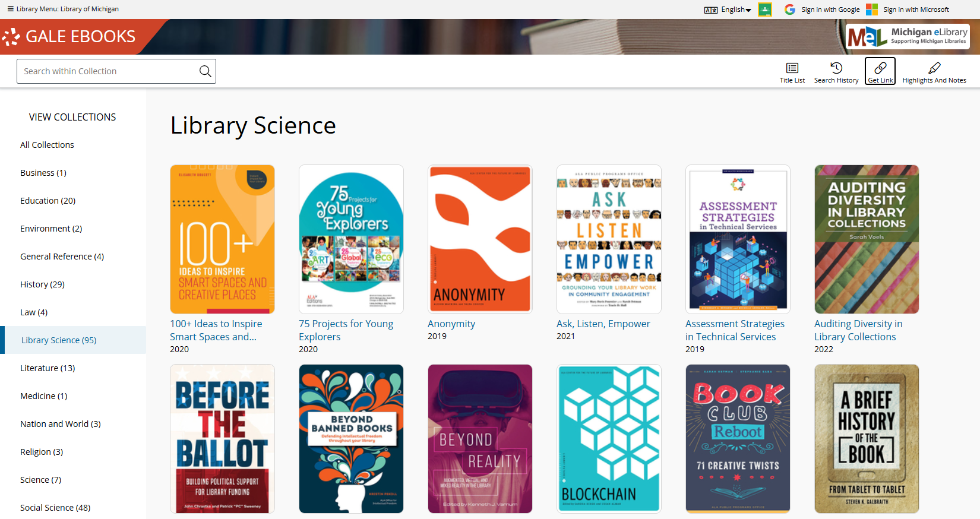Open Auditing Diversity in Library Collections link
The width and height of the screenshot is (980, 519).
(858, 330)
